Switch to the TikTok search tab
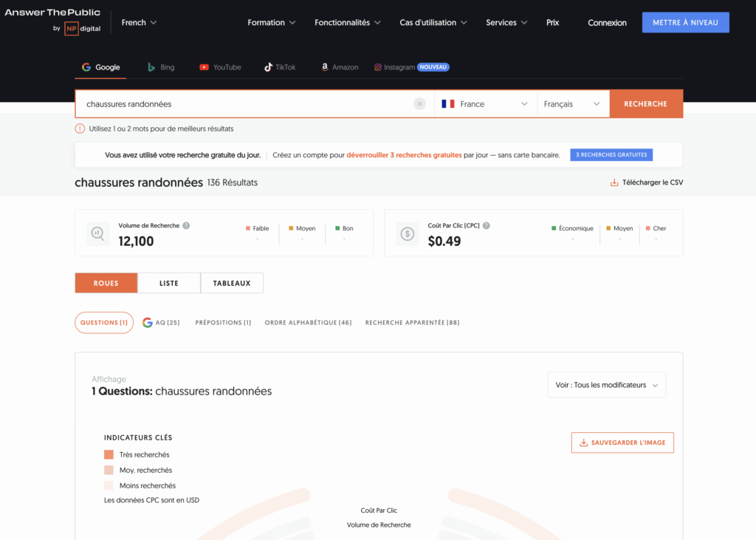 point(280,67)
